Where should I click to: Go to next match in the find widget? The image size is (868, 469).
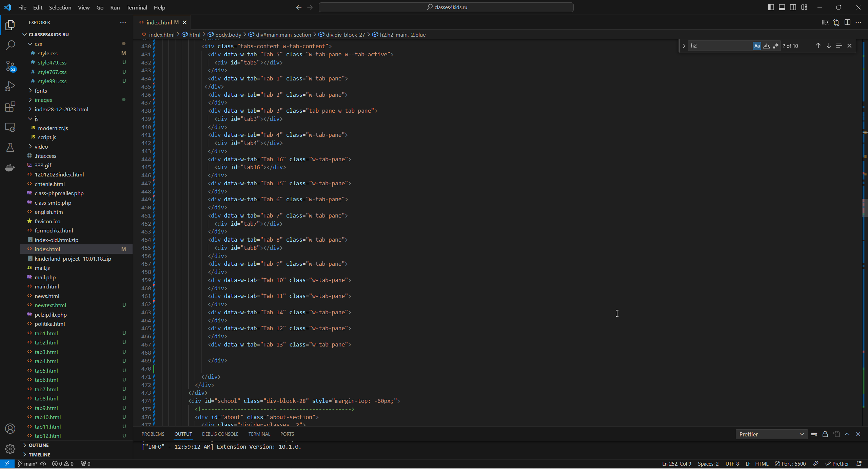(829, 46)
